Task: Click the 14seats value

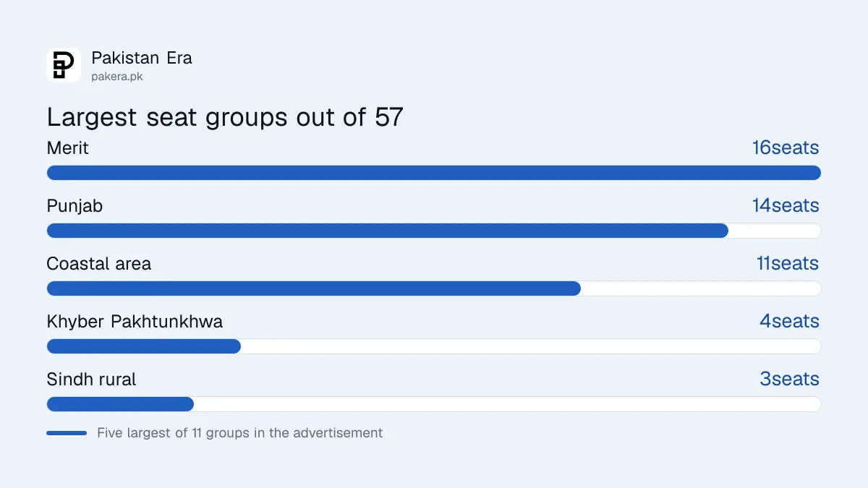Action: 786,206
